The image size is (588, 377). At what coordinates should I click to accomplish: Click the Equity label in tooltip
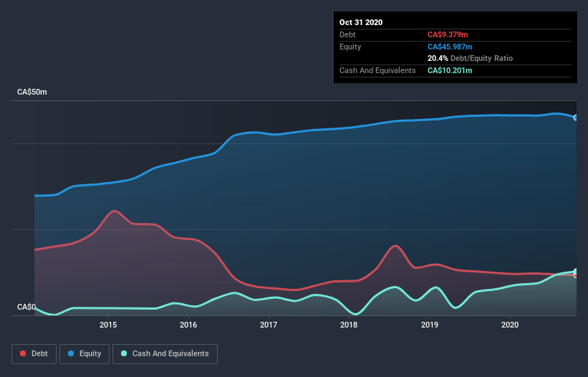[350, 47]
